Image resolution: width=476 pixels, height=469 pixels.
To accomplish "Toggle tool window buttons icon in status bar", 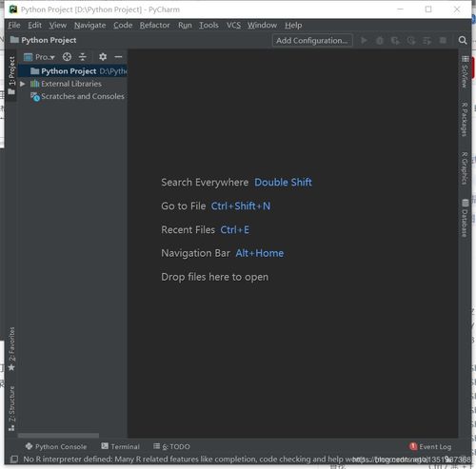I will [14, 459].
